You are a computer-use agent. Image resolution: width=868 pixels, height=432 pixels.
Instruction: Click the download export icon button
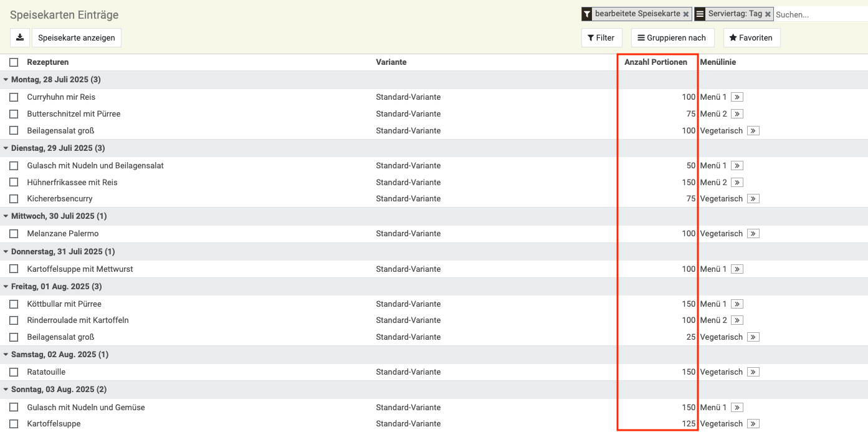point(20,37)
